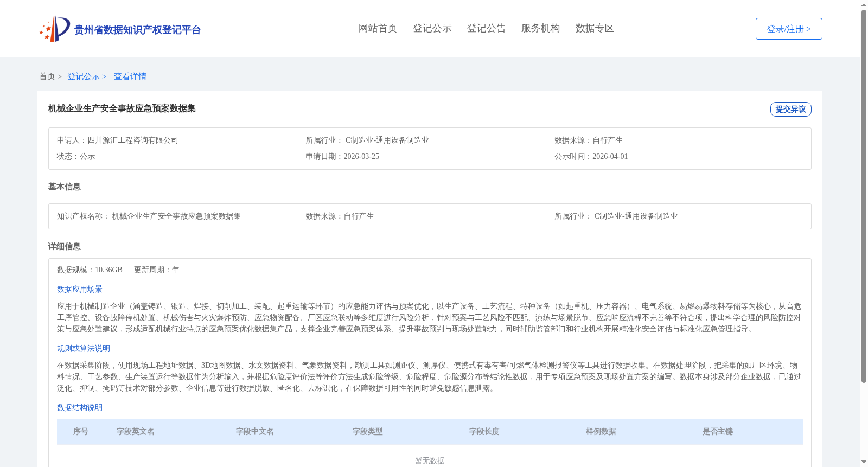Click the 规则或算法说明 heading
Screen dimensions: 868x467
point(84,348)
